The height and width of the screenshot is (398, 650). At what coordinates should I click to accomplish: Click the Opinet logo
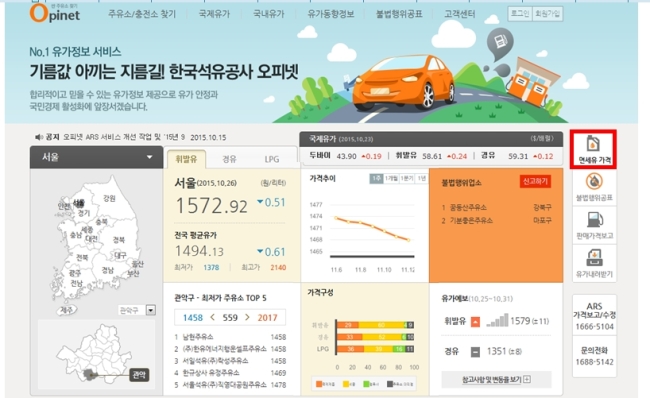(55, 14)
